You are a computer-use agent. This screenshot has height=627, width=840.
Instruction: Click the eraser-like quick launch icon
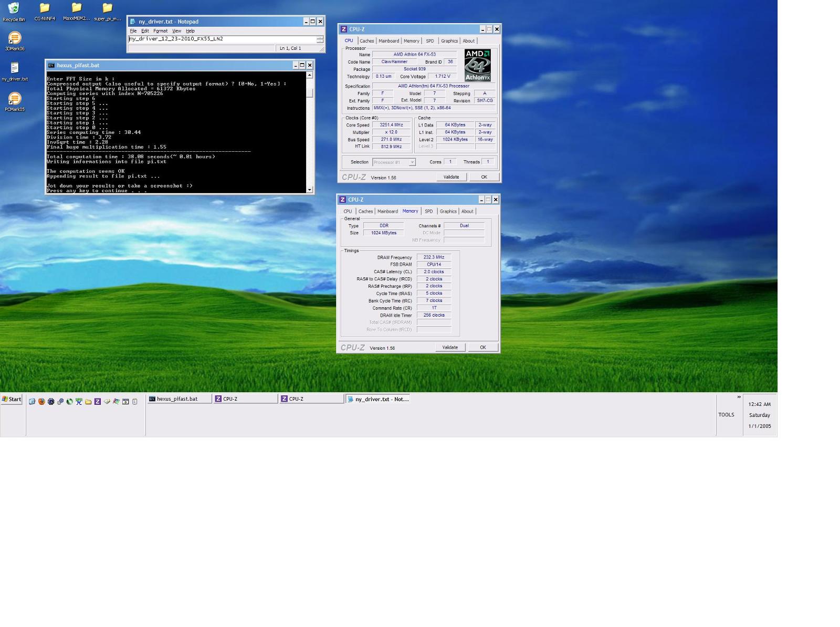(107, 401)
